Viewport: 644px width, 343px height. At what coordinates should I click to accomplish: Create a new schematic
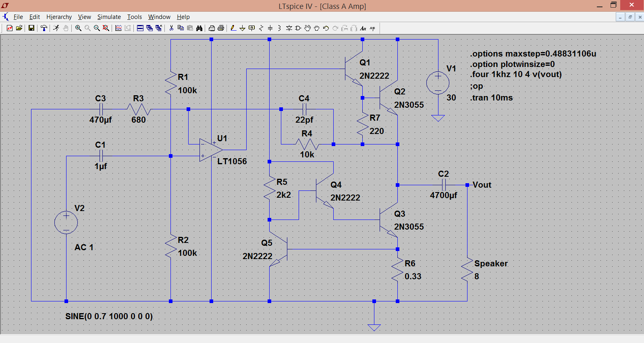click(x=10, y=28)
